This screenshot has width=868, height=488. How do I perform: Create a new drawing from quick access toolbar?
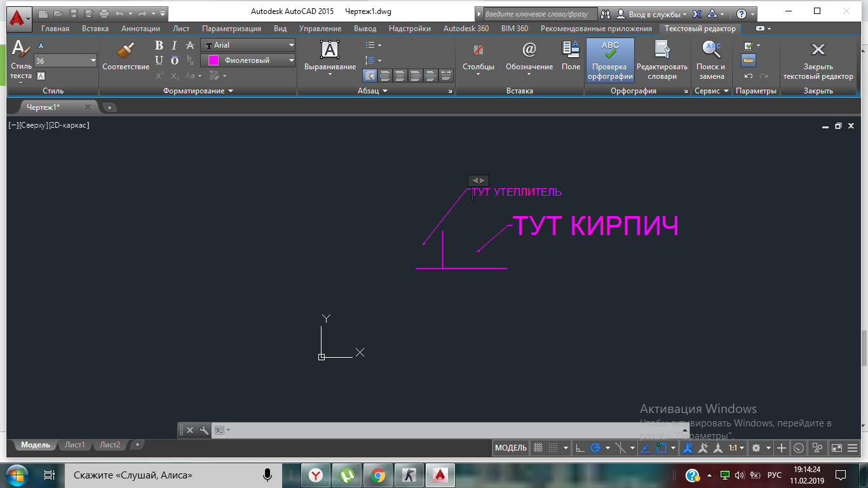(x=43, y=13)
